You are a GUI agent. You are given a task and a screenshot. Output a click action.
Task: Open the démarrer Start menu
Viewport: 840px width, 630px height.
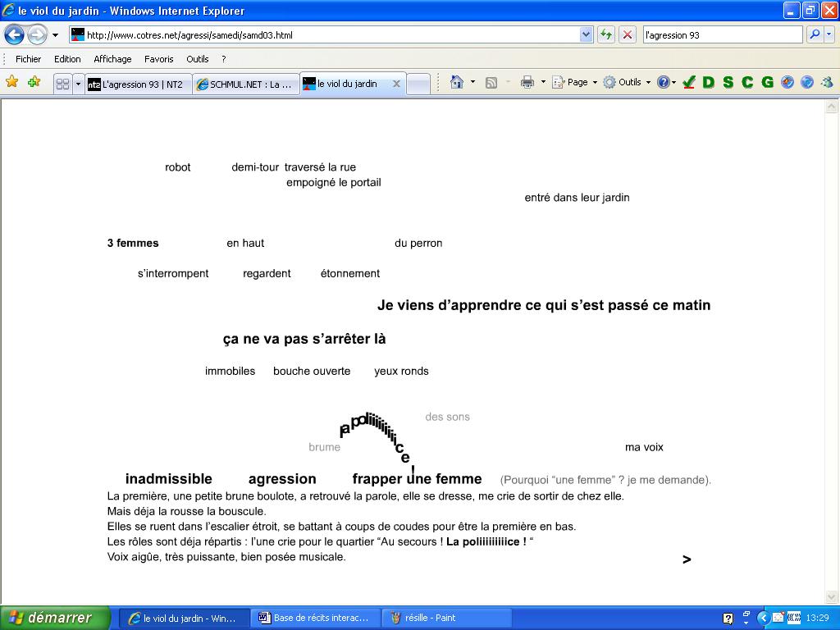[55, 618]
